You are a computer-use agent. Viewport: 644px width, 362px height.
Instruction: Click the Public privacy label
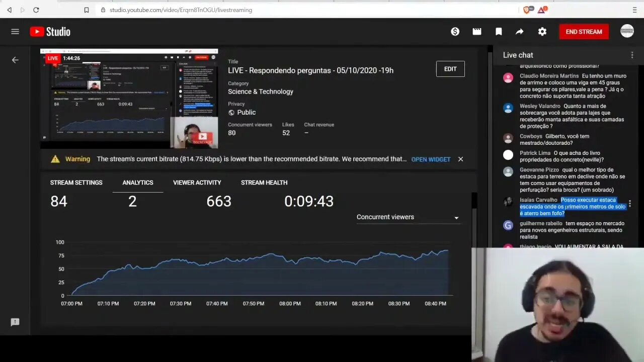247,113
